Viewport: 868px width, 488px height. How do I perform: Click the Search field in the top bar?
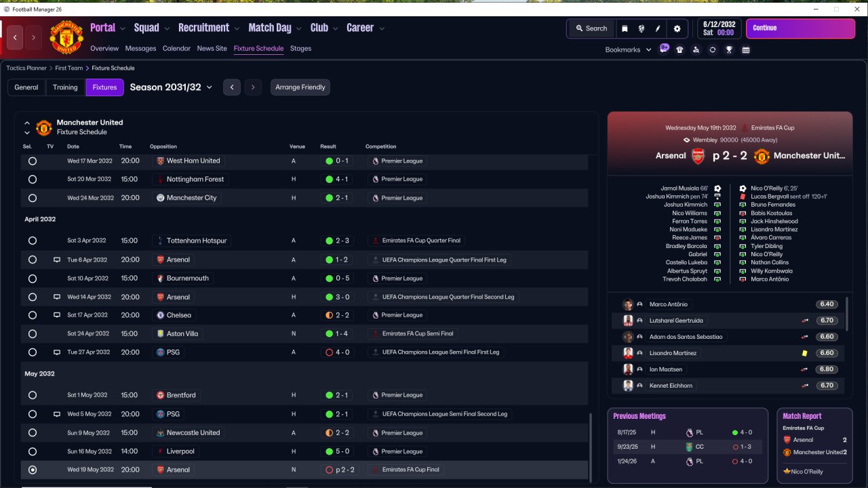pyautogui.click(x=591, y=28)
